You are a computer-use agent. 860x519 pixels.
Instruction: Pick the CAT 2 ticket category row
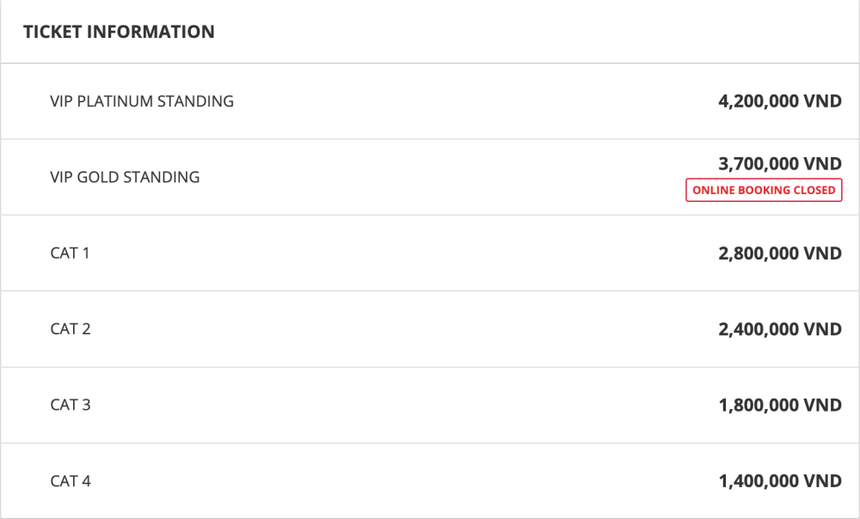[x=430, y=329]
